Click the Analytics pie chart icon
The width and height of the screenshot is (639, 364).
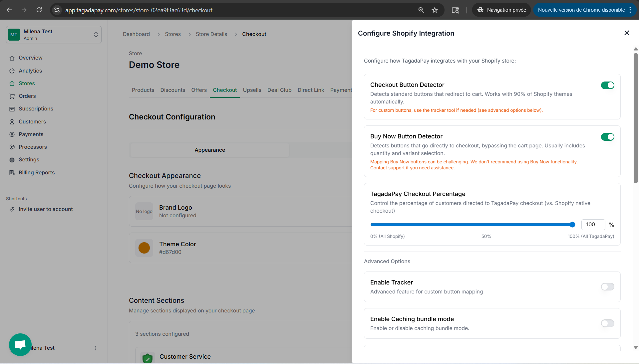click(x=12, y=71)
